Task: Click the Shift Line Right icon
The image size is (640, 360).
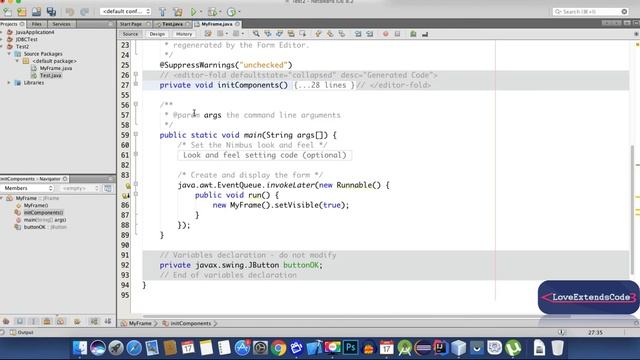Action: [369, 34]
